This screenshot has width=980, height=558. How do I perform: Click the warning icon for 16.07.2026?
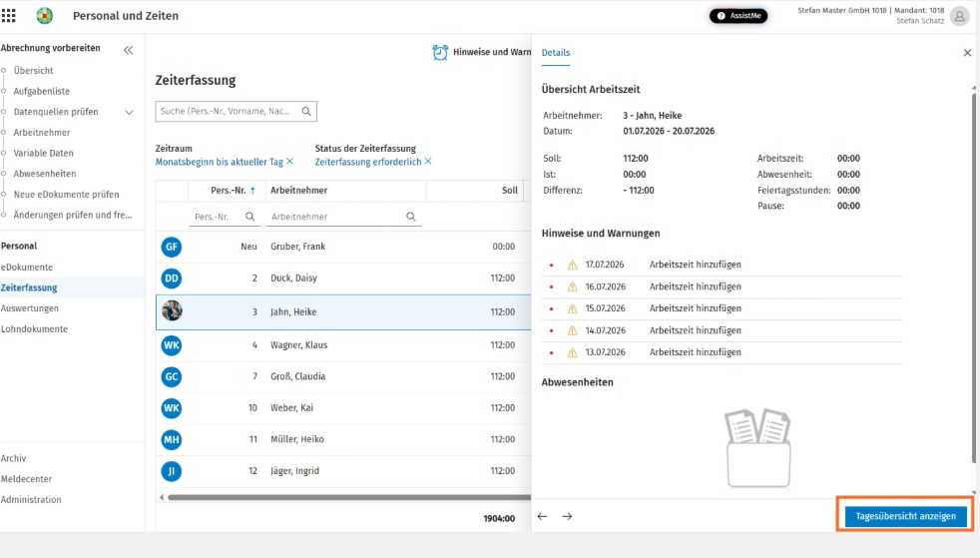pyautogui.click(x=572, y=286)
